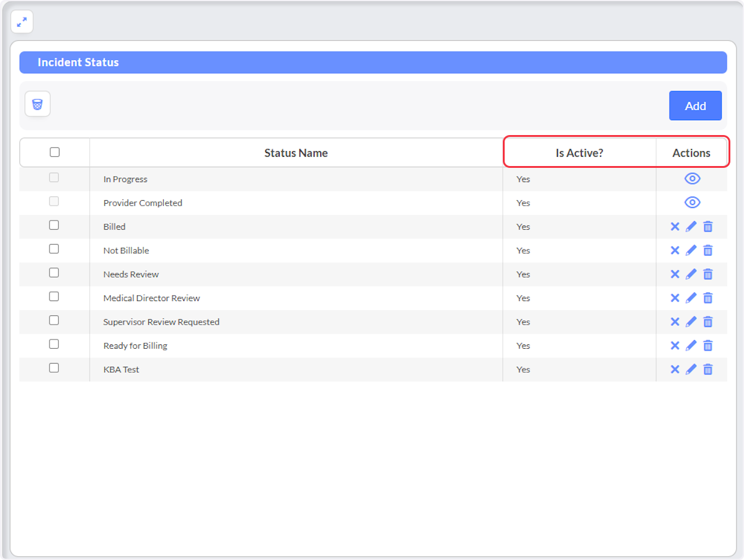This screenshot has height=560, width=744.
Task: Click the Ready for Billing status name
Action: (135, 346)
